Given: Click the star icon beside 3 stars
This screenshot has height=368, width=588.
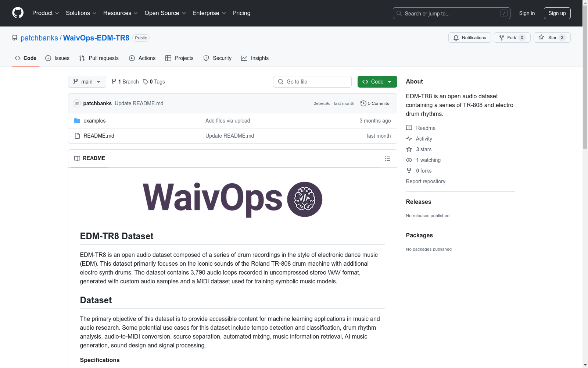Looking at the screenshot, I should 409,149.
